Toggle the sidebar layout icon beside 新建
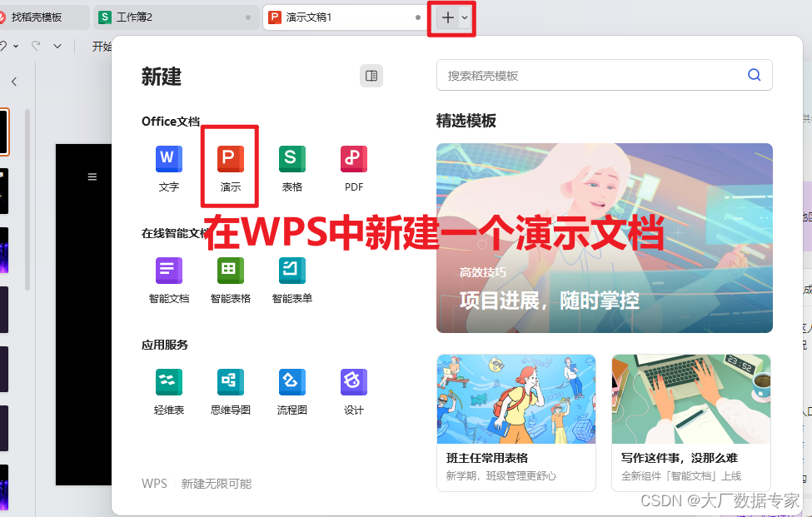The width and height of the screenshot is (812, 517). tap(371, 76)
